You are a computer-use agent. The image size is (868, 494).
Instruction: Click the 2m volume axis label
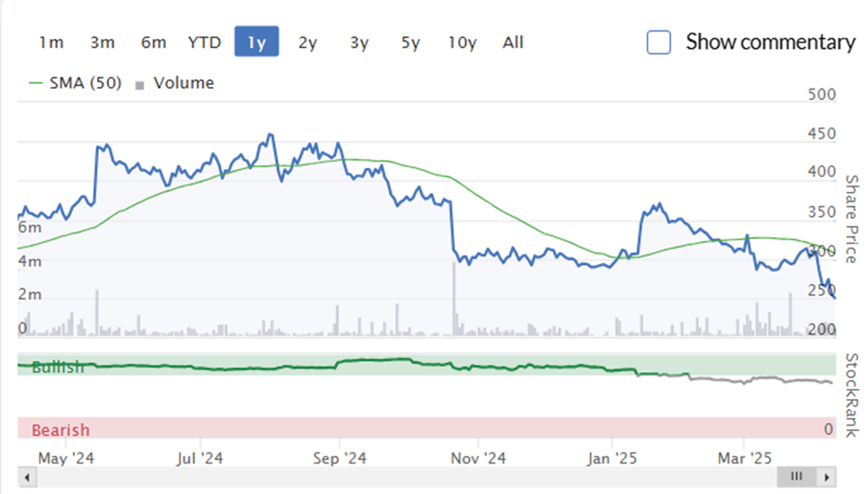click(30, 295)
